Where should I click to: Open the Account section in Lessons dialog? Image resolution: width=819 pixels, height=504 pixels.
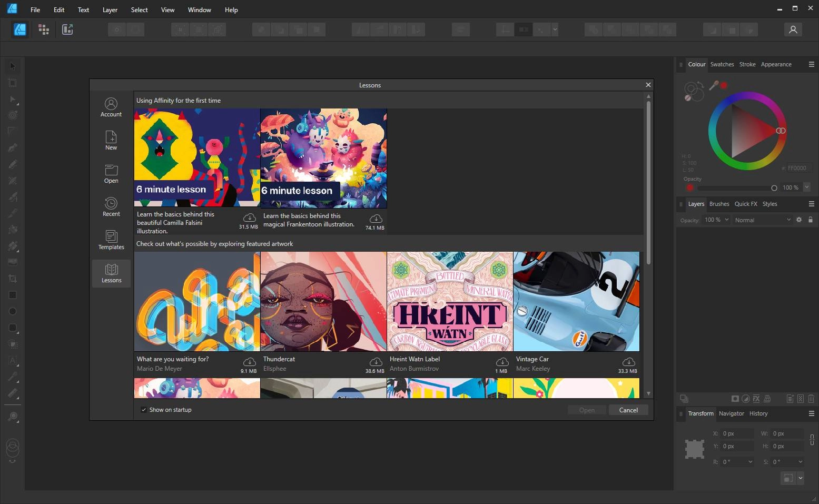click(111, 107)
